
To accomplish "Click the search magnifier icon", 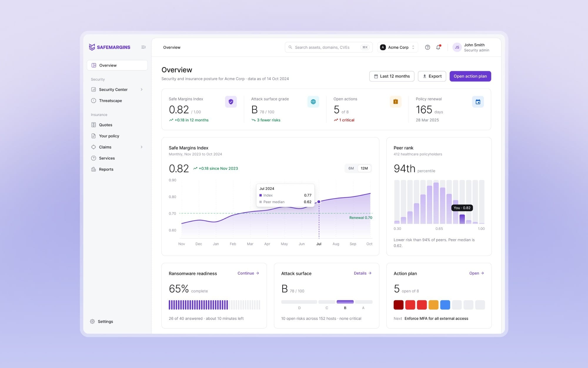I will pos(290,47).
